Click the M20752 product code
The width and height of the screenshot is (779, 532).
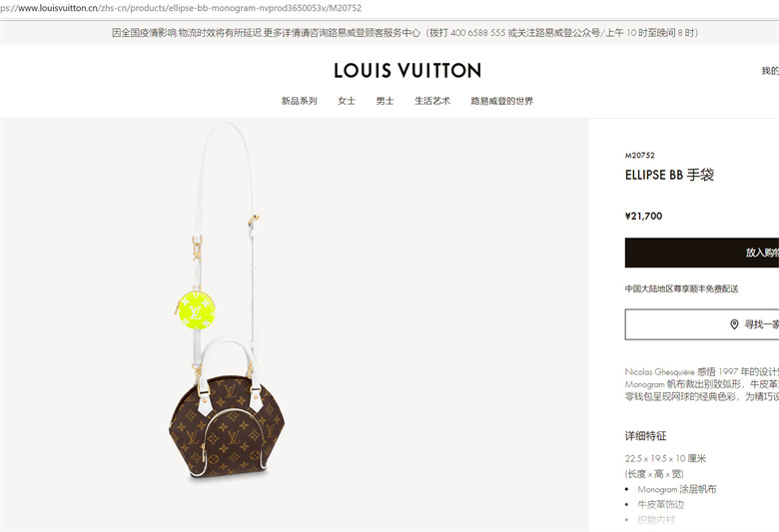pyautogui.click(x=640, y=156)
